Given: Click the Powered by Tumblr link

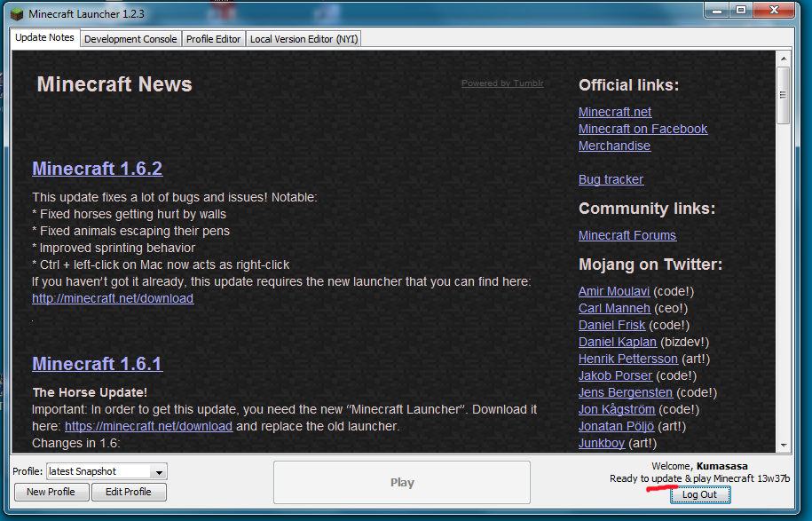Looking at the screenshot, I should (x=502, y=83).
